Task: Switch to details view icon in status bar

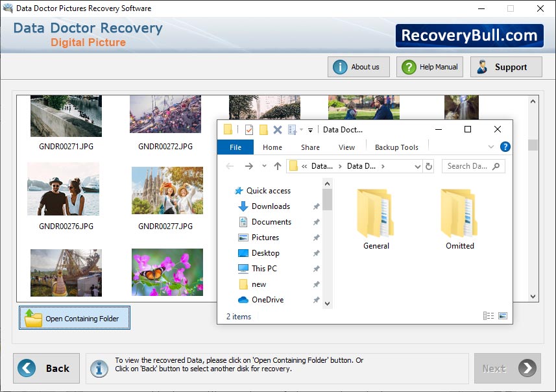Action: point(489,315)
